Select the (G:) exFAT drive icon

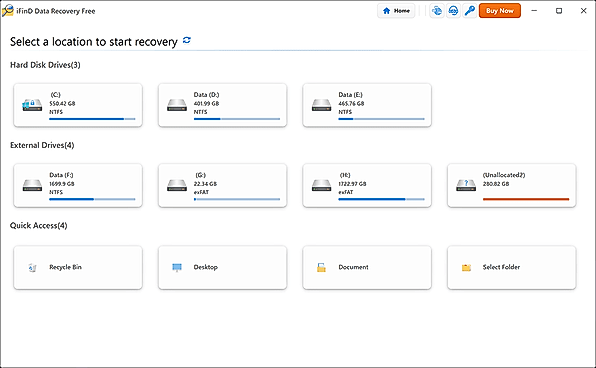coord(177,185)
